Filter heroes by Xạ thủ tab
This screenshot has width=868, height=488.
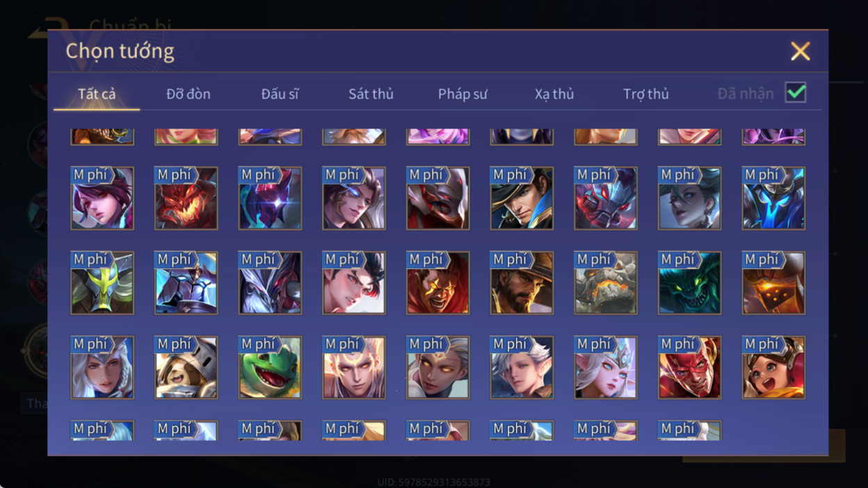tap(554, 94)
